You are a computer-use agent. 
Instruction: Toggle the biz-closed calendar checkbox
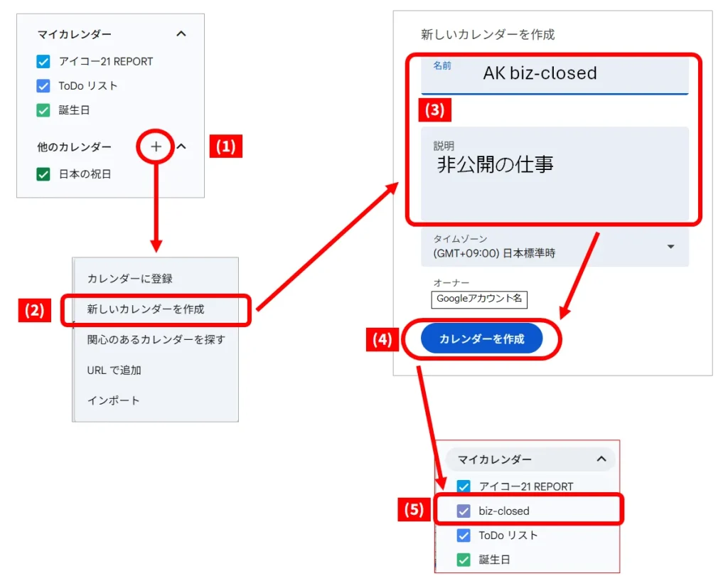click(x=464, y=511)
